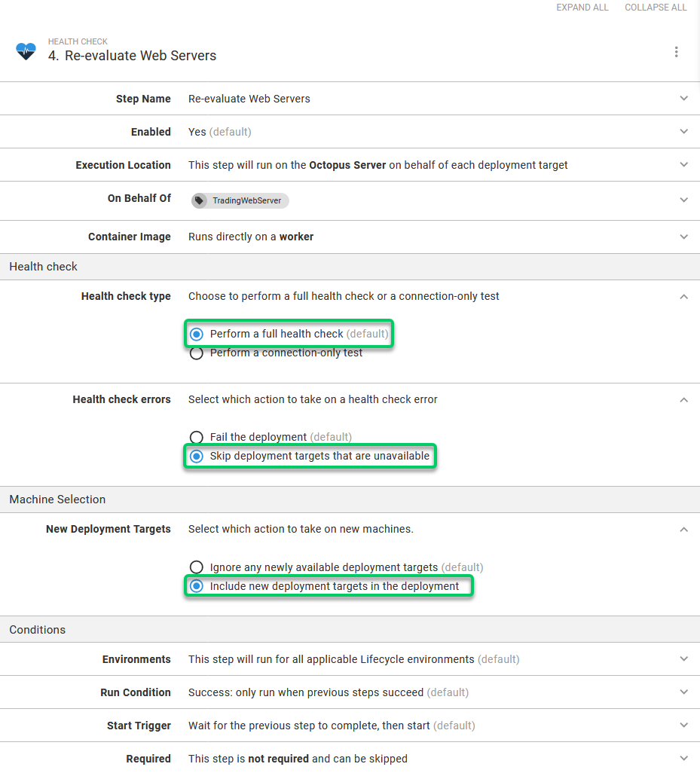700x773 pixels.
Task: Choose Ignore any newly available deployment targets
Action: 197,567
